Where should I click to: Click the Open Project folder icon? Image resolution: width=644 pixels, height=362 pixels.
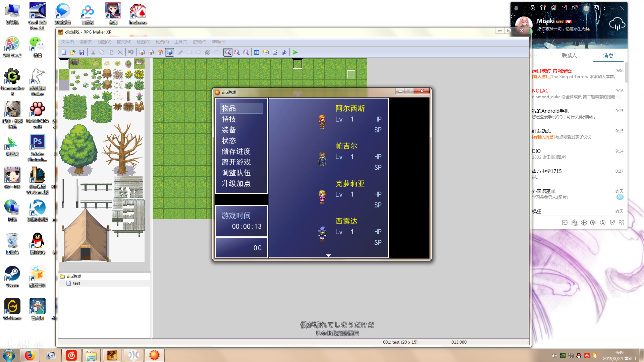(73, 52)
